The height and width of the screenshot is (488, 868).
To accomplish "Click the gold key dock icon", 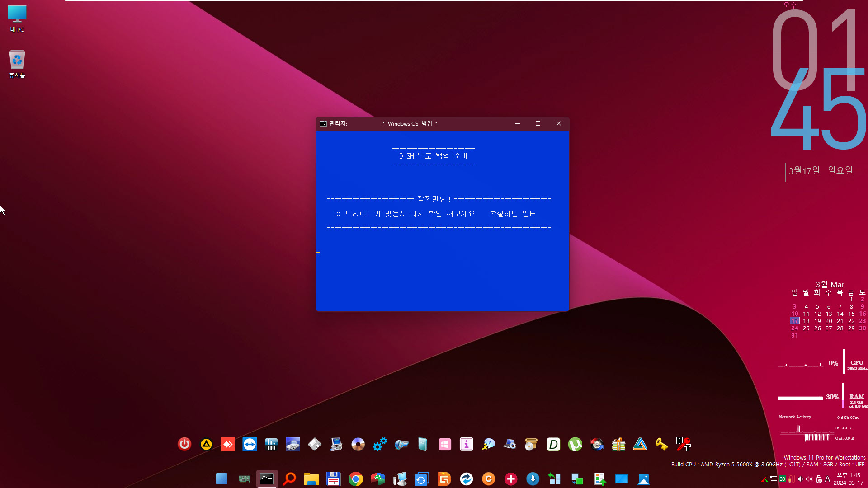I will [662, 444].
